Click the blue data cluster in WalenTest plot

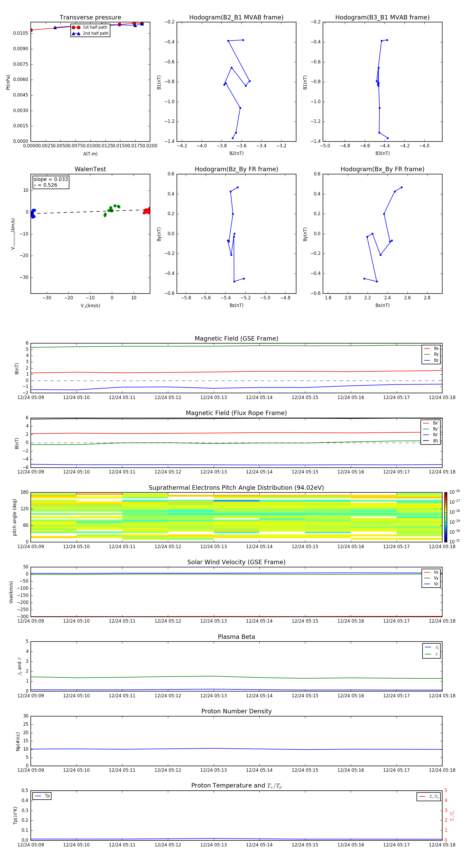point(33,213)
